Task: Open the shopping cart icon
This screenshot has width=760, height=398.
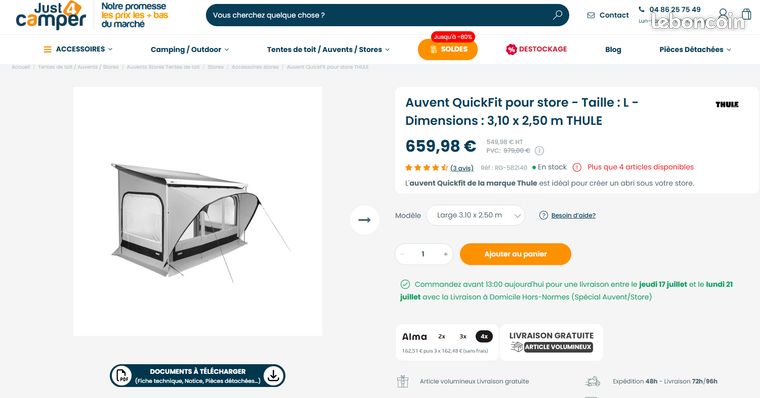Action: click(x=746, y=14)
